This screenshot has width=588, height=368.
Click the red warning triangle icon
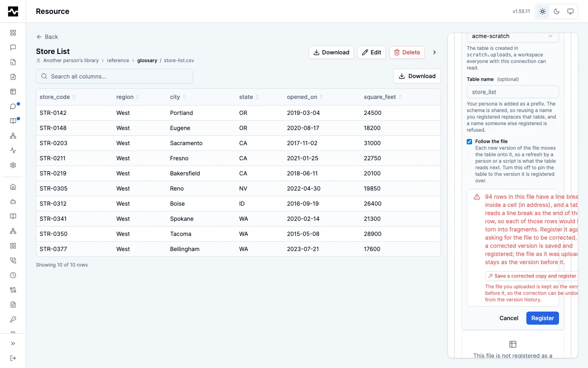pyautogui.click(x=477, y=197)
